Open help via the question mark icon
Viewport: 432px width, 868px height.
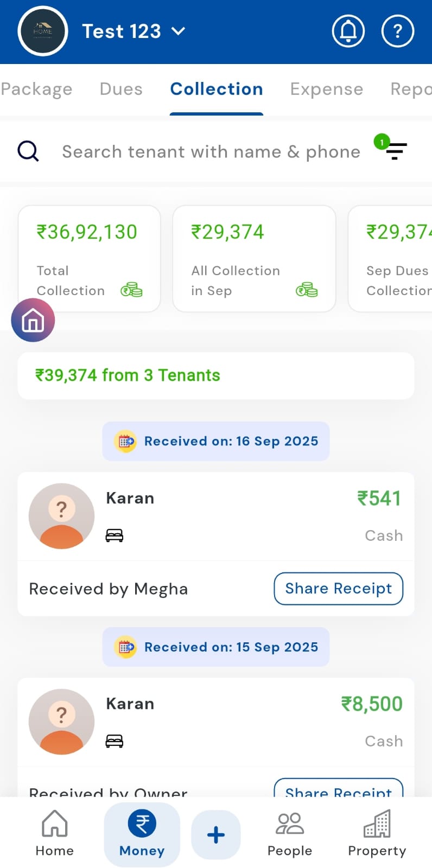[398, 31]
